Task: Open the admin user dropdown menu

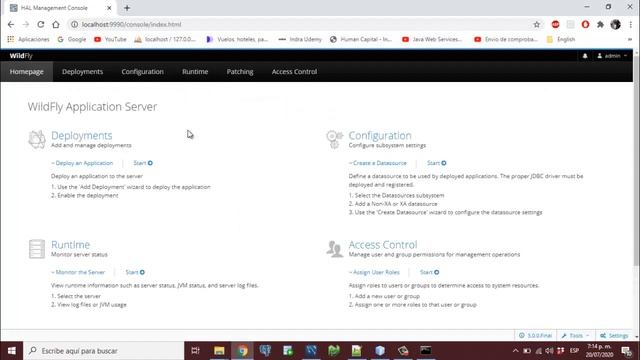Action: (x=612, y=56)
